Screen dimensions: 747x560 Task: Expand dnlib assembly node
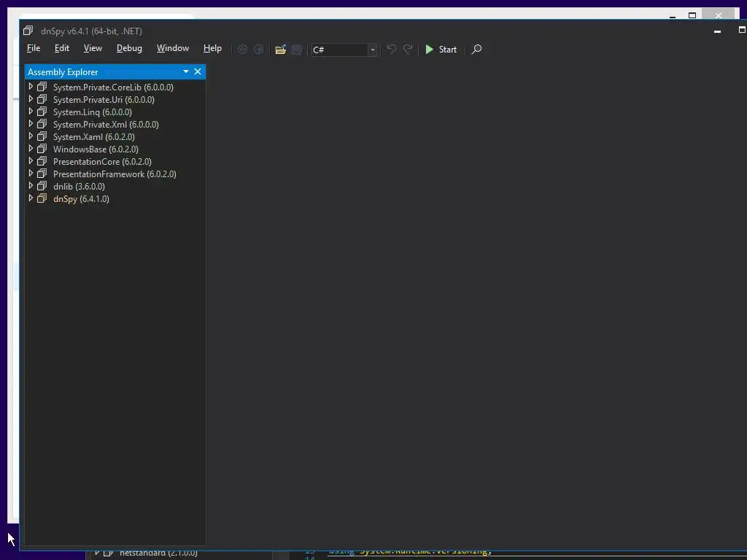pos(31,186)
